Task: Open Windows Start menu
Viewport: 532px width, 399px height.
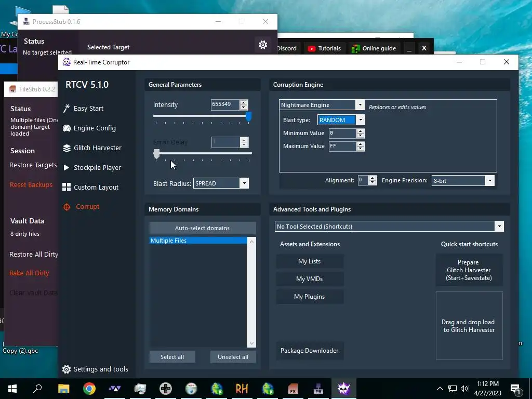Action: coord(12,389)
